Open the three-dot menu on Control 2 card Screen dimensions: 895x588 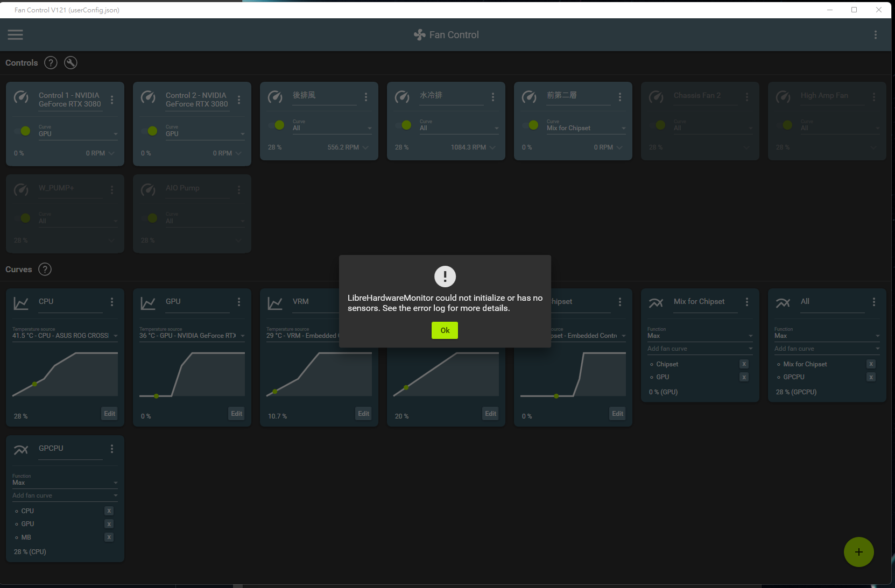(239, 99)
